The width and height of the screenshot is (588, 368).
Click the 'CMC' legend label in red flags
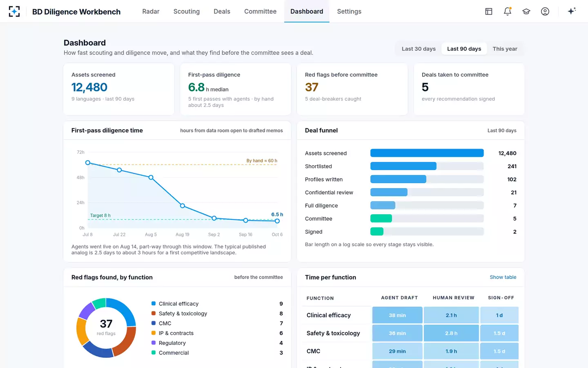pos(165,323)
